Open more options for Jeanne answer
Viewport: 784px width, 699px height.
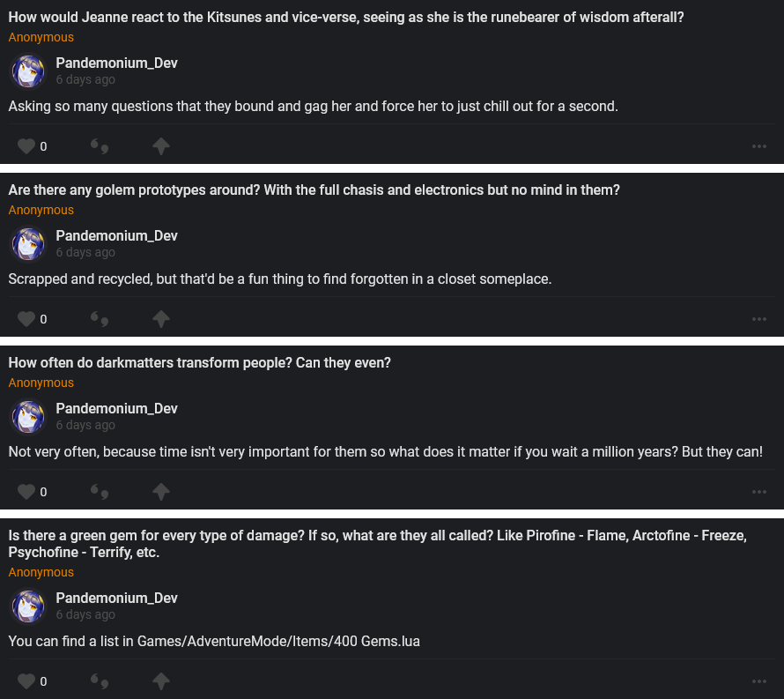click(x=759, y=146)
